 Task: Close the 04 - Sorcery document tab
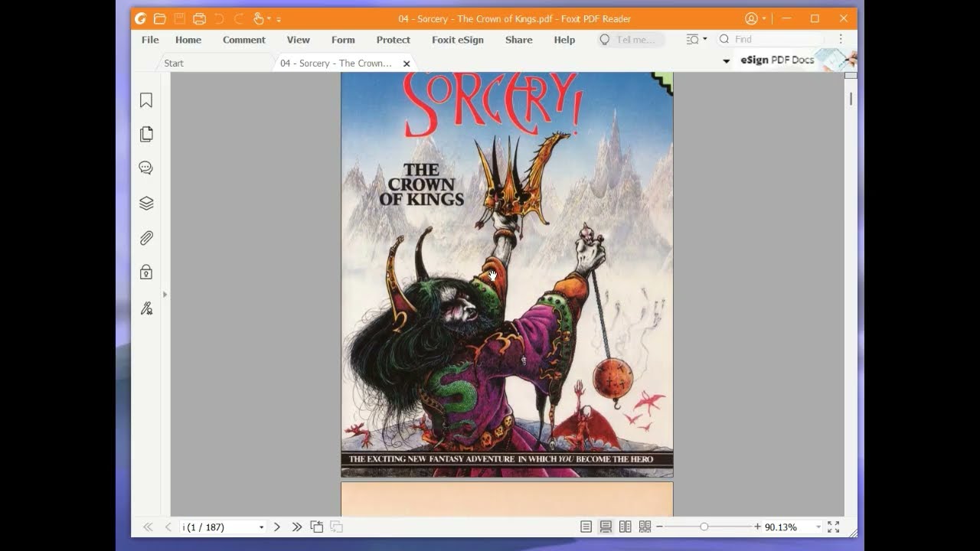click(x=407, y=64)
